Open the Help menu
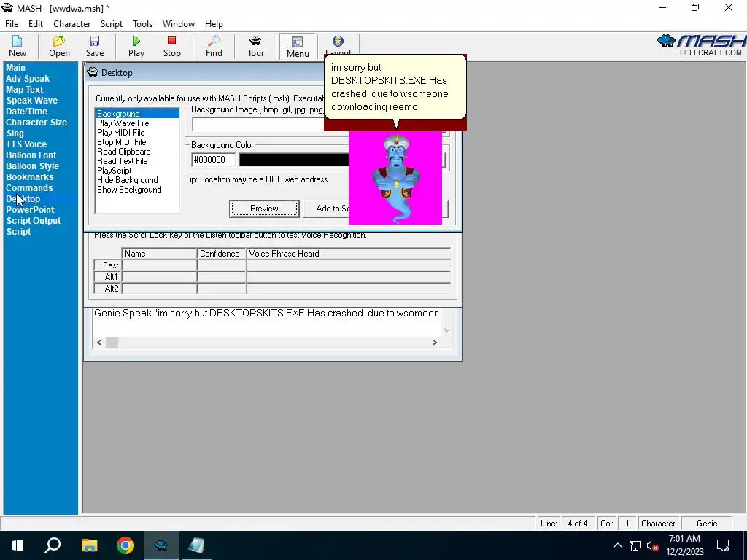This screenshot has width=747, height=560. pyautogui.click(x=214, y=24)
